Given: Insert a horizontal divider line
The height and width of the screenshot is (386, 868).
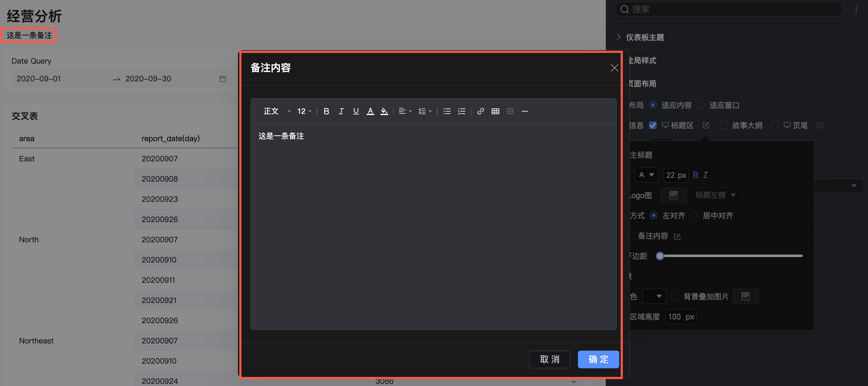Looking at the screenshot, I should [x=525, y=111].
